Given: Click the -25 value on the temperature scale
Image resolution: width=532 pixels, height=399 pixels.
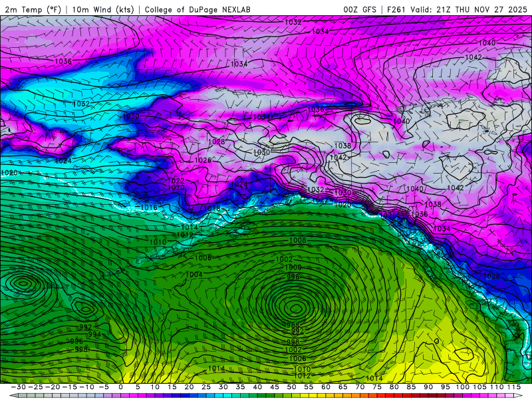Looking at the screenshot, I should [35, 387].
